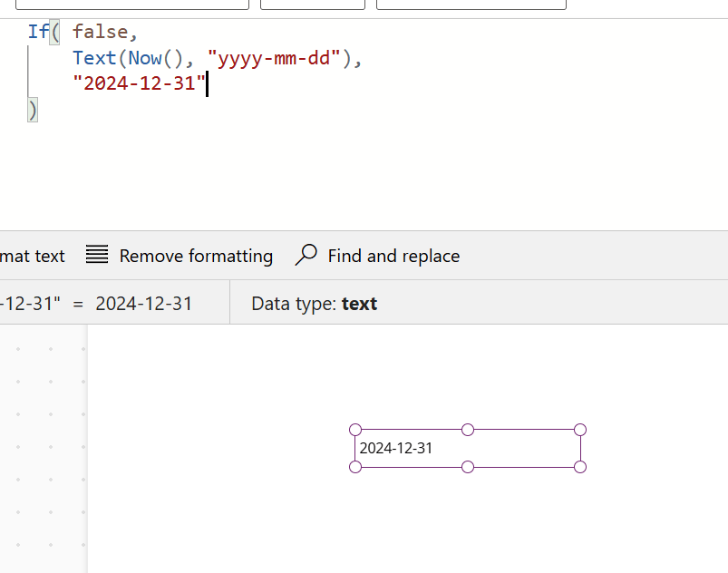Click the bottom-left resize handle of label
Viewport: 728px width, 573px height.
pyautogui.click(x=355, y=467)
